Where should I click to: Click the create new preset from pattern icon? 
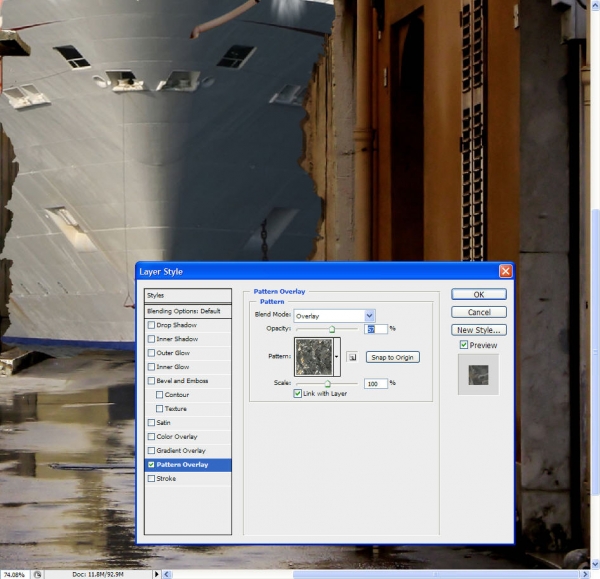(x=352, y=357)
